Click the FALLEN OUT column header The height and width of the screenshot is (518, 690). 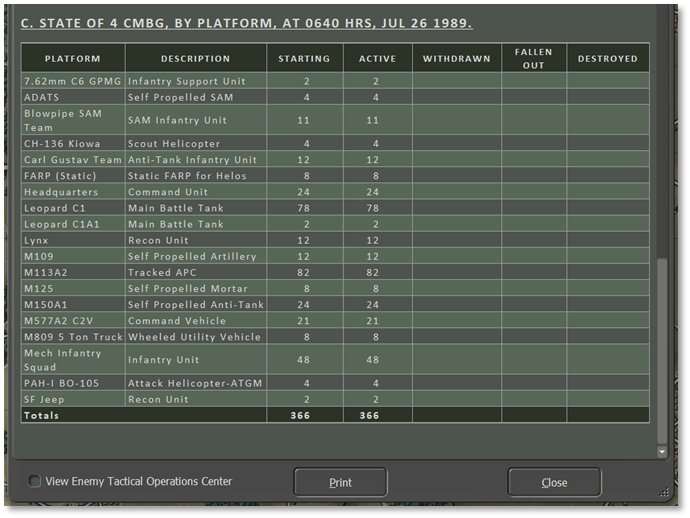coord(533,58)
